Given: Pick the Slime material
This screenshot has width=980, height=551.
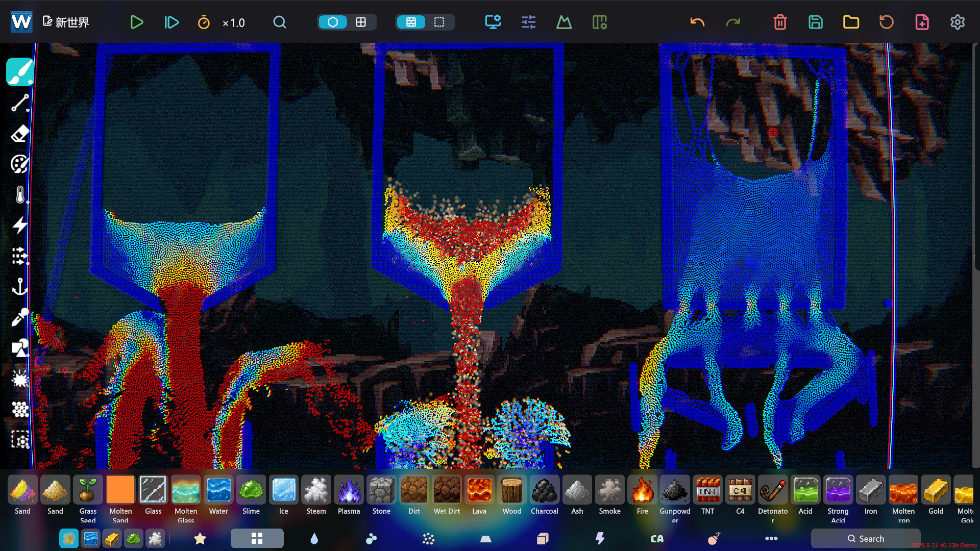Looking at the screenshot, I should [x=251, y=490].
